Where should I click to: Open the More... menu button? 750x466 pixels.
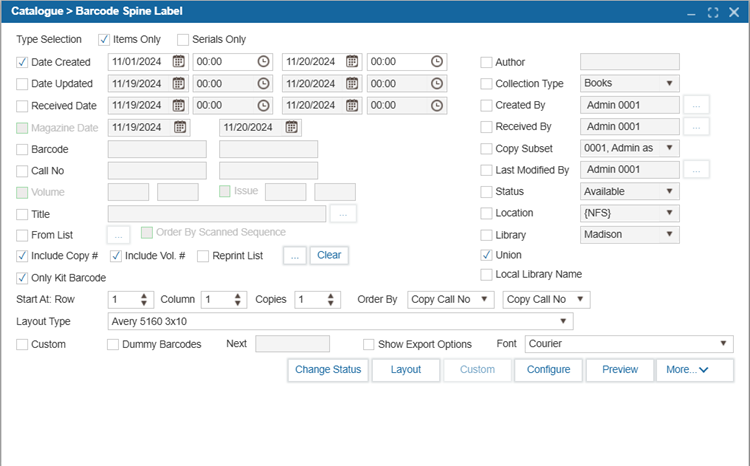[x=694, y=370]
